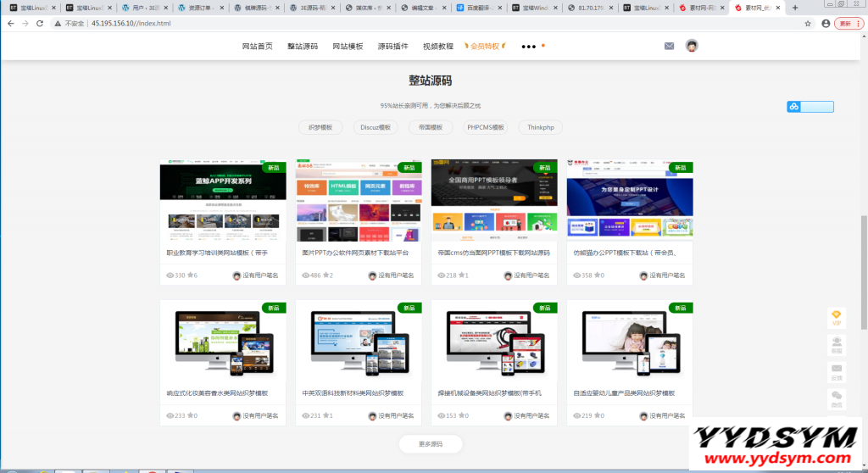
Task: Click the browser reload page icon
Action: coord(40,23)
